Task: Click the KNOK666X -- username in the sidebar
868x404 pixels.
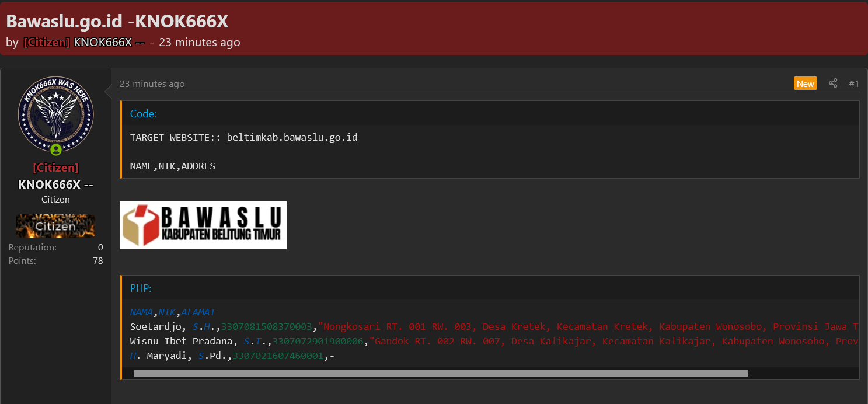Action: click(55, 184)
